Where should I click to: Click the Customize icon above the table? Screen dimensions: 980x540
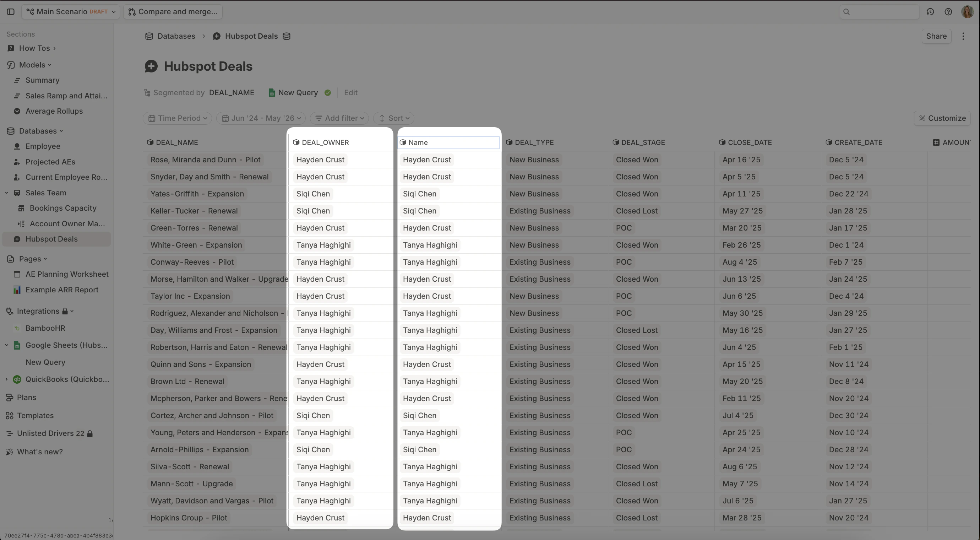point(922,118)
